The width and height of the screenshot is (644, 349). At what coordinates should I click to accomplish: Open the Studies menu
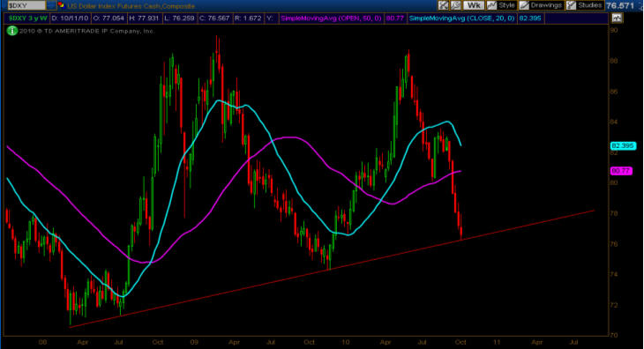click(x=584, y=5)
